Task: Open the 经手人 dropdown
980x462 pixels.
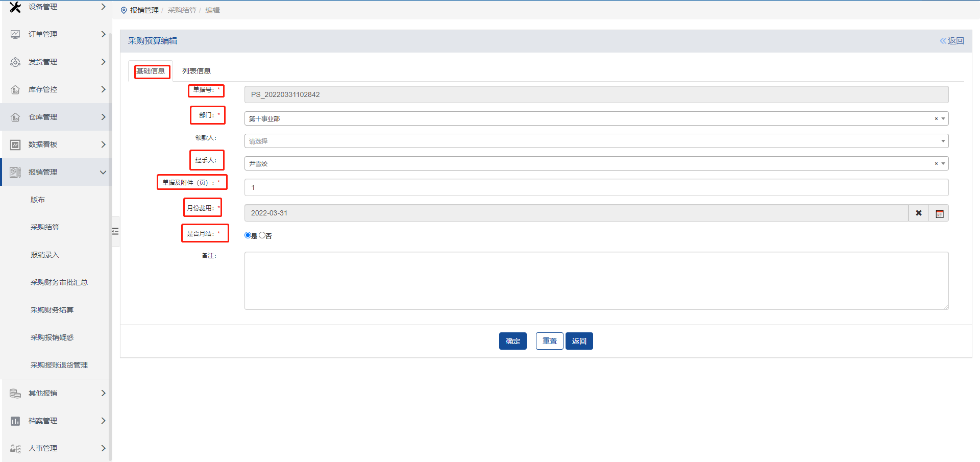Action: click(943, 163)
